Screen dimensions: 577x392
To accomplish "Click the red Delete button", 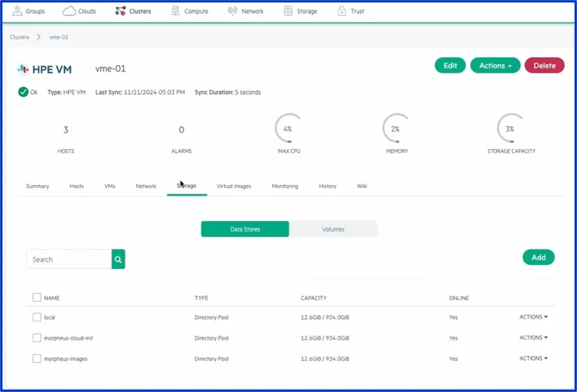I will [545, 66].
